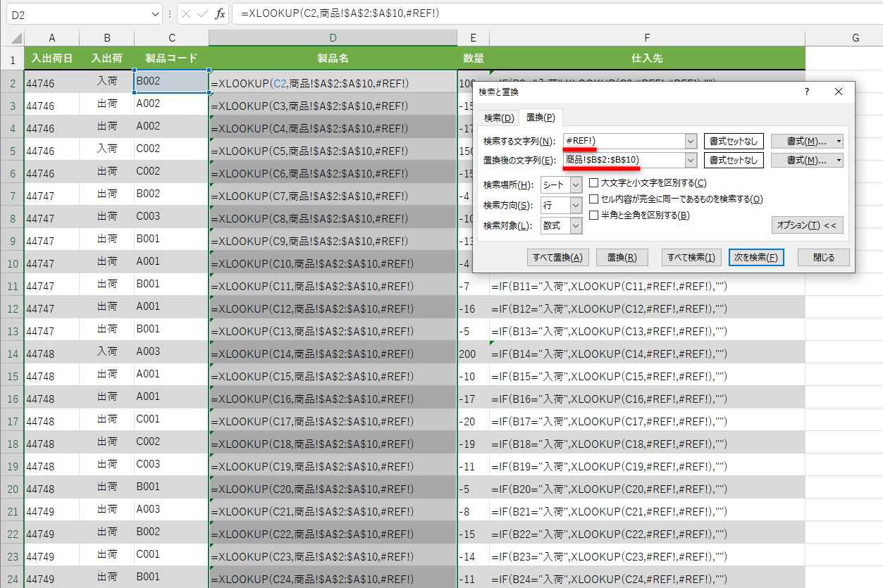Select row 24 header
Viewport: 883px width, 588px height.
point(12,579)
